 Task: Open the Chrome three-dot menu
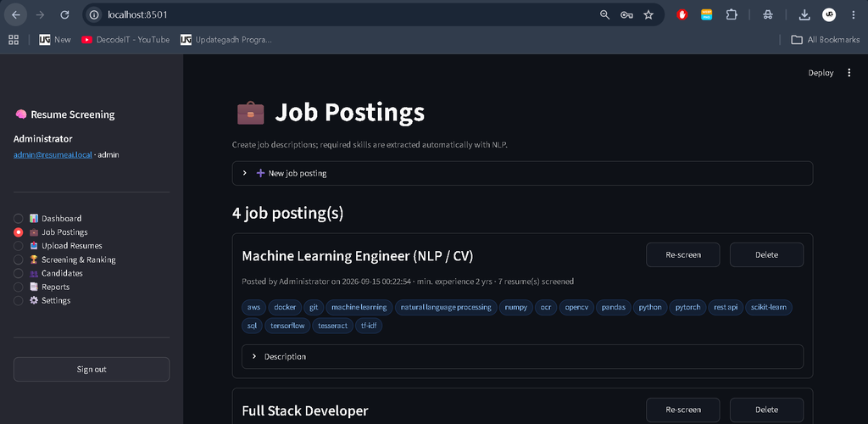(x=853, y=15)
